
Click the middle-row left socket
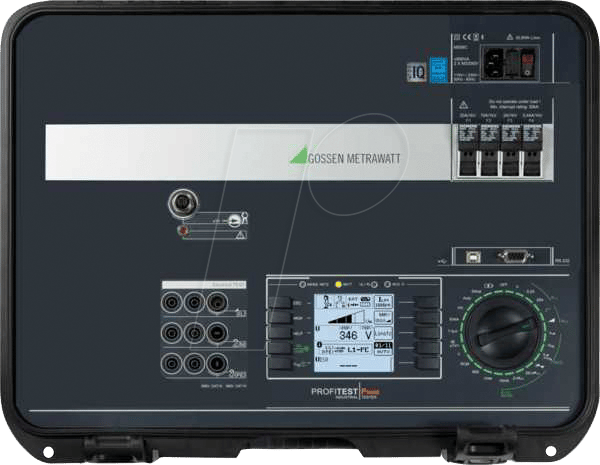tap(171, 333)
